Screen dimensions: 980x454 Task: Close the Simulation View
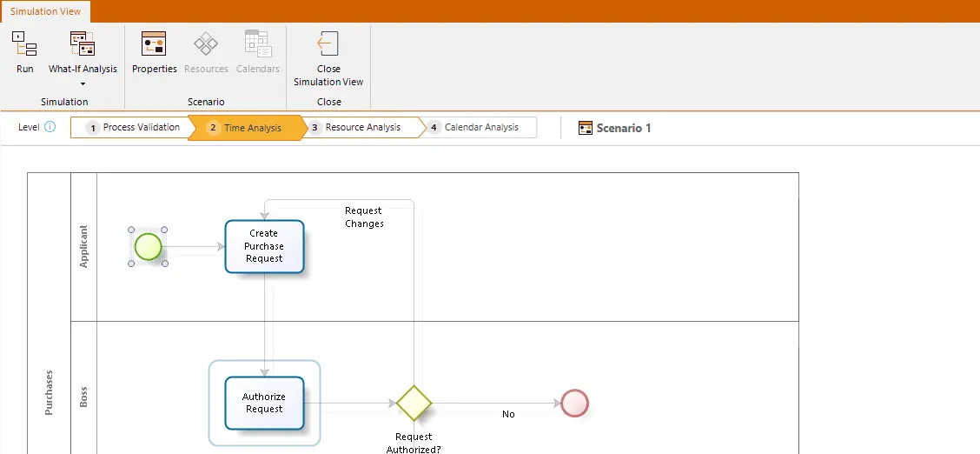click(328, 59)
